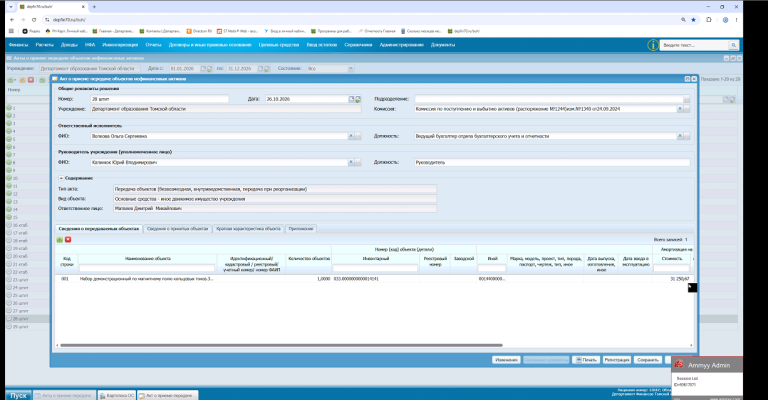Viewport: 768px width, 400px height.
Task: Click the red delete icon in acts list toolbar
Action: pyautogui.click(x=31, y=80)
